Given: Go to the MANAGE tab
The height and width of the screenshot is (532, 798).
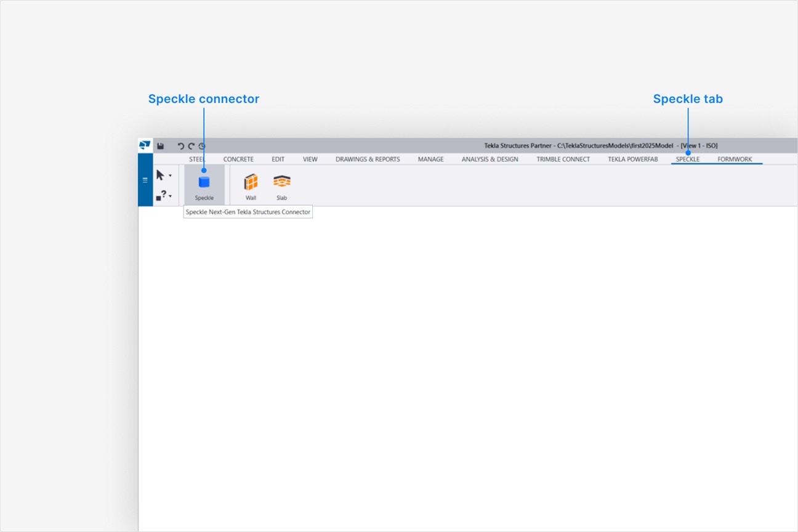Looking at the screenshot, I should coord(430,159).
